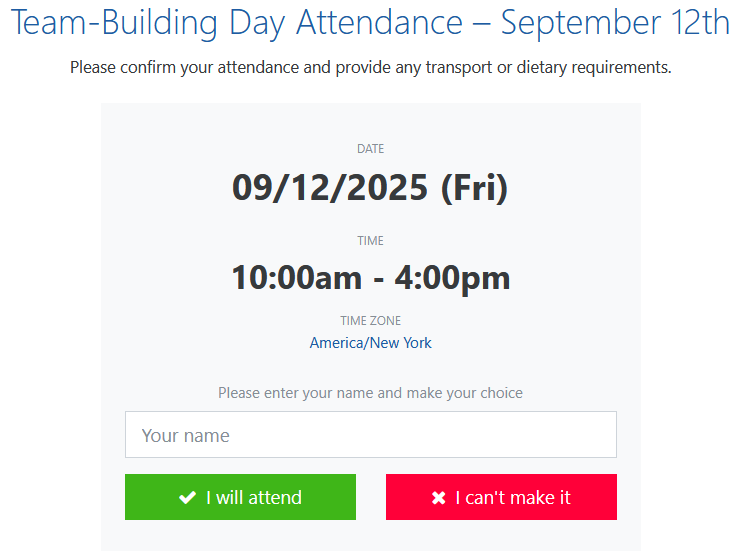Click the checkmark icon on attend button

187,497
